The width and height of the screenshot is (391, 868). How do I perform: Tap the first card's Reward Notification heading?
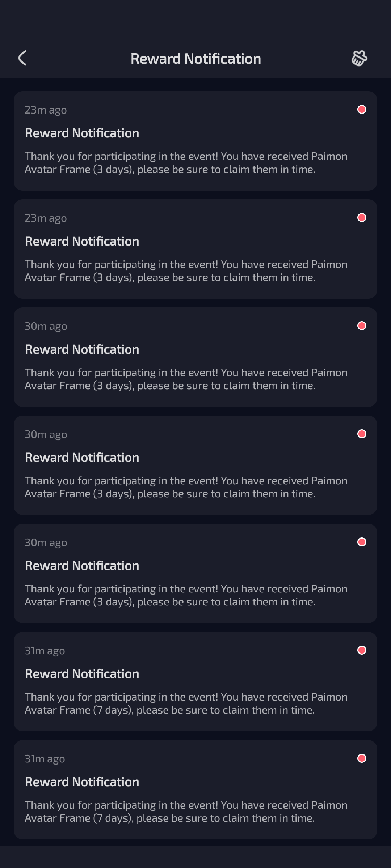click(x=82, y=133)
